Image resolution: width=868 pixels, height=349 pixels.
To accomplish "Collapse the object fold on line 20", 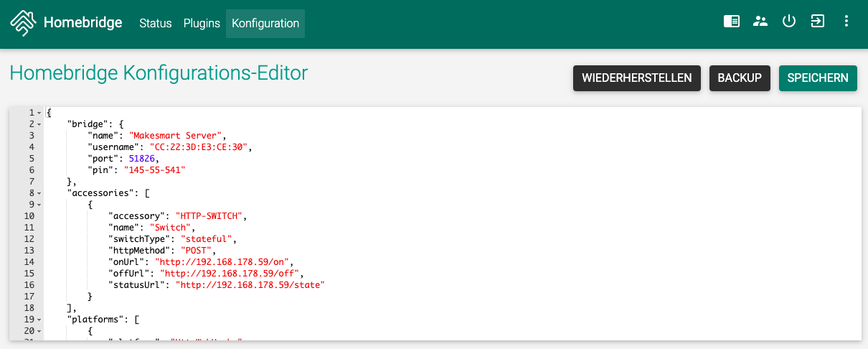I will 39,331.
